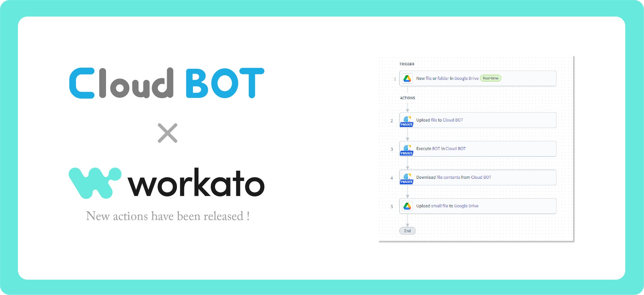Click 'New actions have been released !' tagline

click(168, 216)
